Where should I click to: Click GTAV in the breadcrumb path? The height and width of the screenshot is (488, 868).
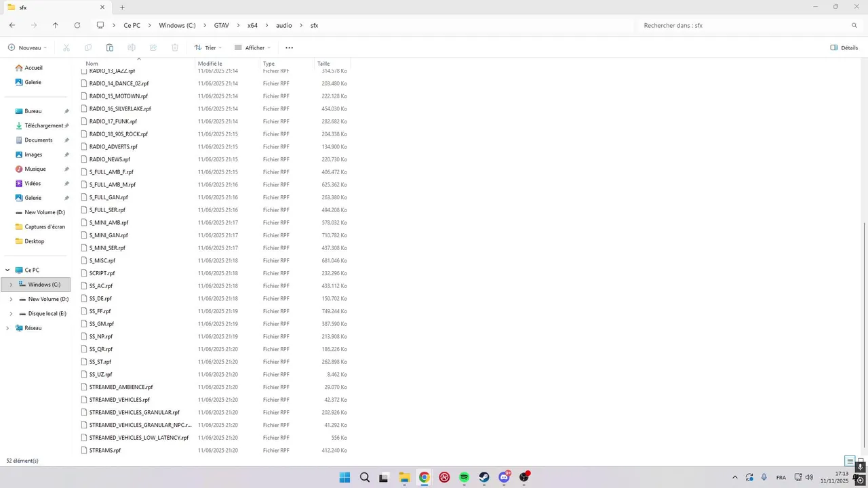pos(221,25)
